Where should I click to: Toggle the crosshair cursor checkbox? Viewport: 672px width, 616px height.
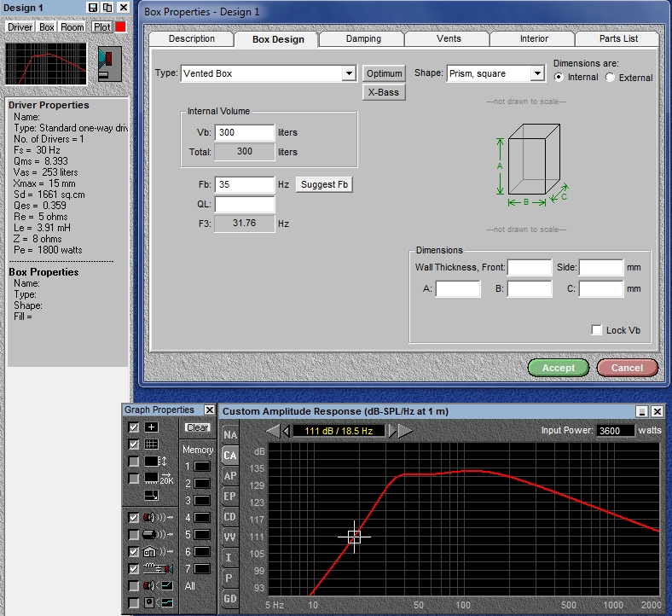(x=134, y=427)
